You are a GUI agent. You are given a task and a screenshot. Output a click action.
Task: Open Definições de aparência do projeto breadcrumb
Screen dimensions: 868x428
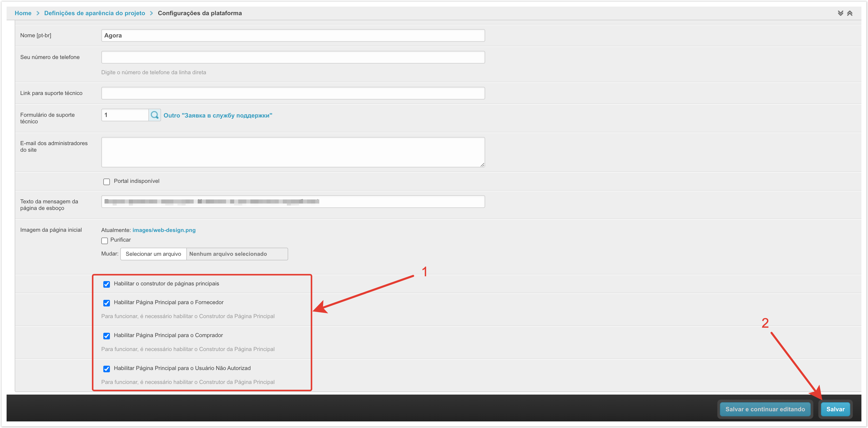[95, 13]
